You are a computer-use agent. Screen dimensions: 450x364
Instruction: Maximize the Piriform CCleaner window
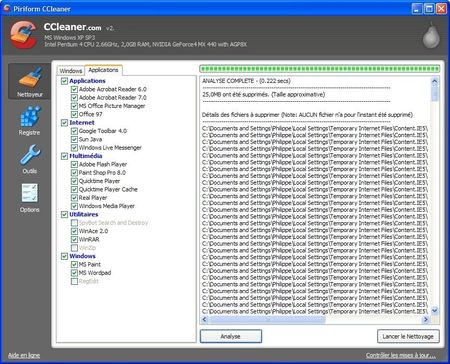tap(429, 8)
